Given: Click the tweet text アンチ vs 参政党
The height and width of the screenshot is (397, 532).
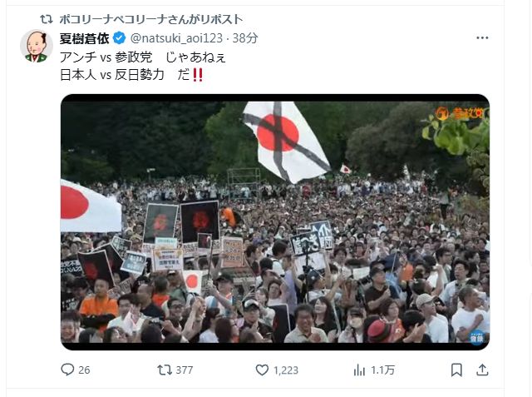Looking at the screenshot, I should coord(106,57).
